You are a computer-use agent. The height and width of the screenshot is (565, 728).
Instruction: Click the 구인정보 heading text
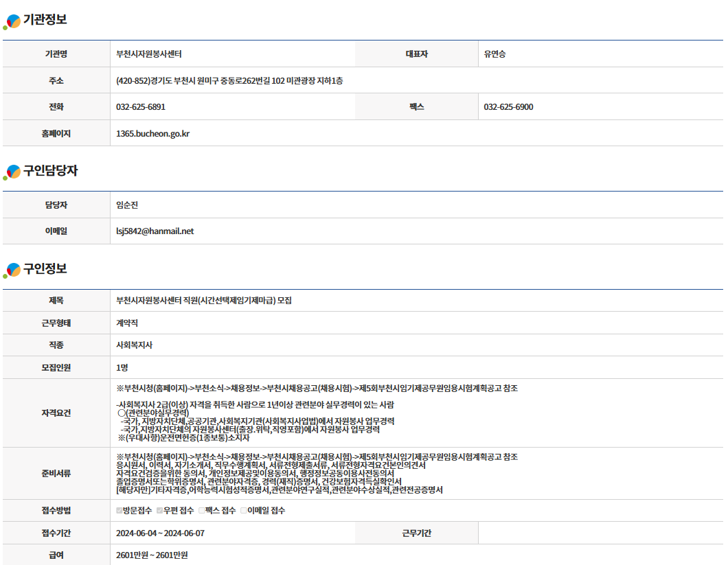tap(45, 268)
